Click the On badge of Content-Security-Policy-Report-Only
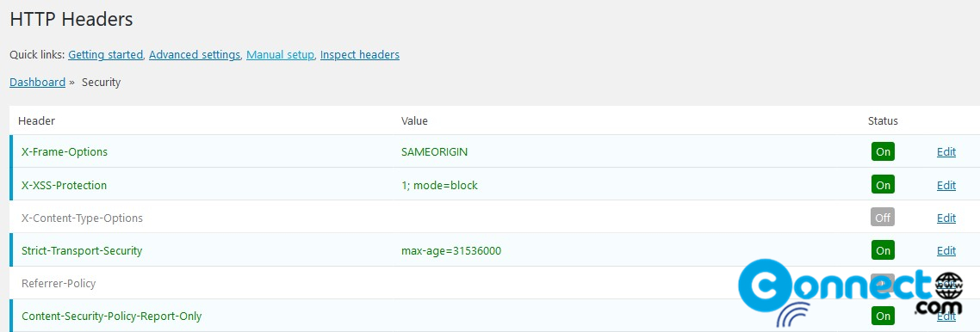This screenshot has height=332, width=980. [x=883, y=317]
